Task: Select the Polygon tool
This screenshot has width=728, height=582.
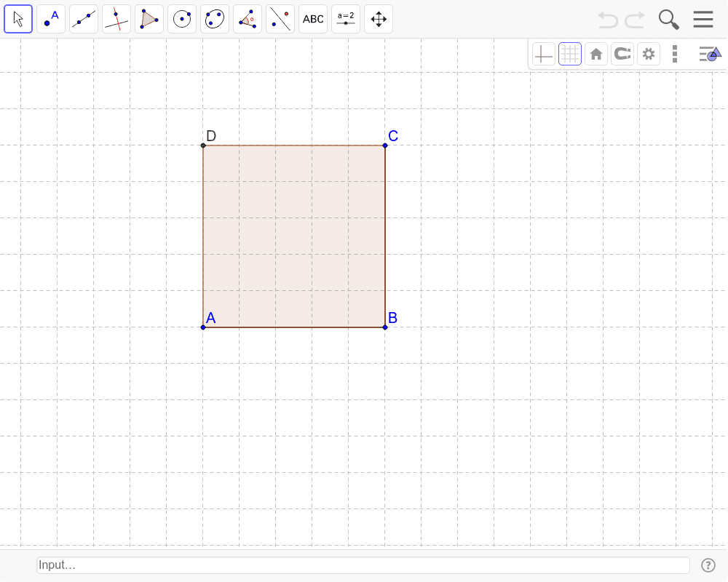Action: [149, 19]
